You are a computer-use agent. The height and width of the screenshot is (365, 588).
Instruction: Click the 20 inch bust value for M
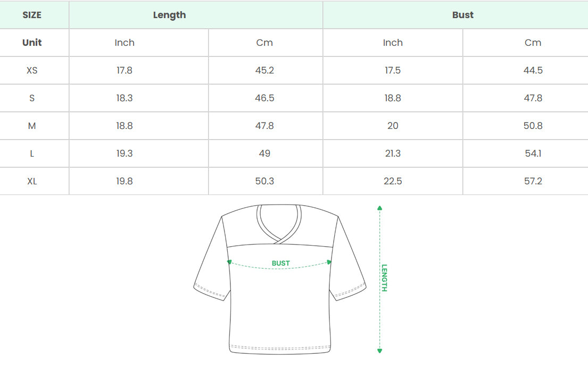click(393, 126)
